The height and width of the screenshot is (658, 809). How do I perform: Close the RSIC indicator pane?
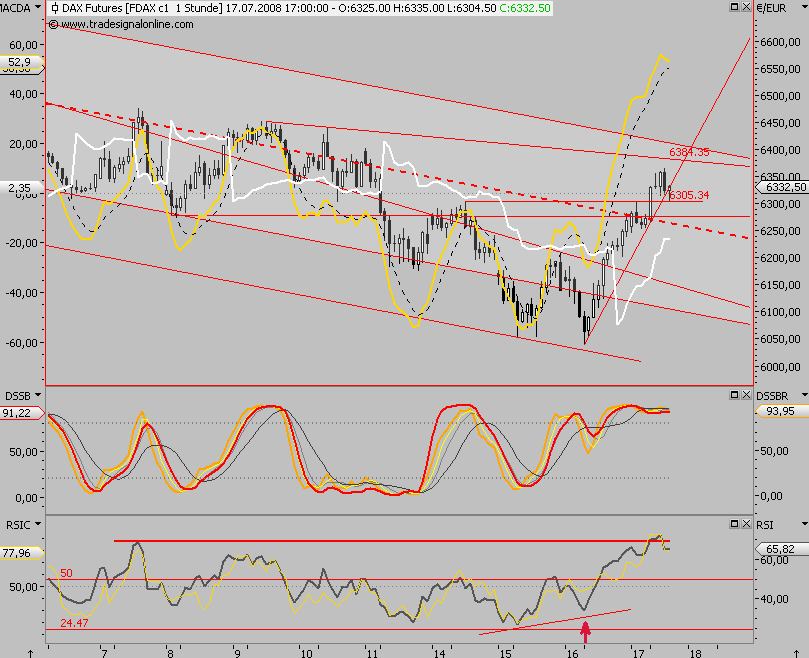click(746, 524)
